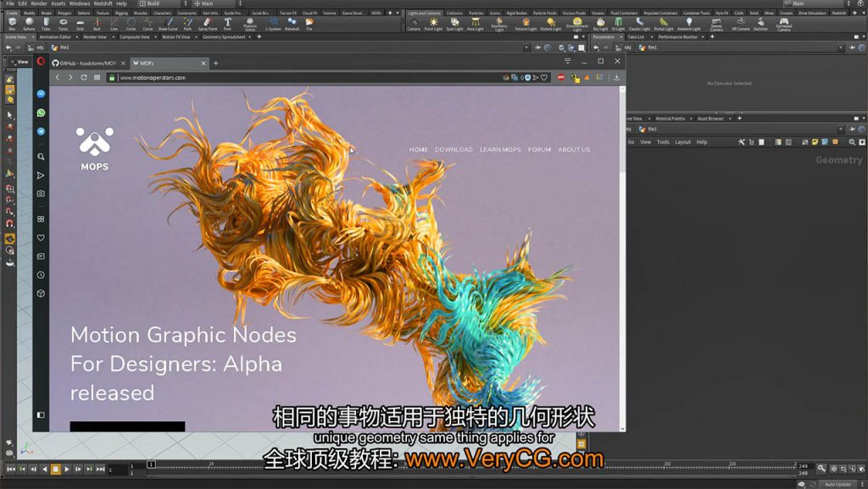
Task: Switch to the Take List tab
Action: tap(636, 37)
